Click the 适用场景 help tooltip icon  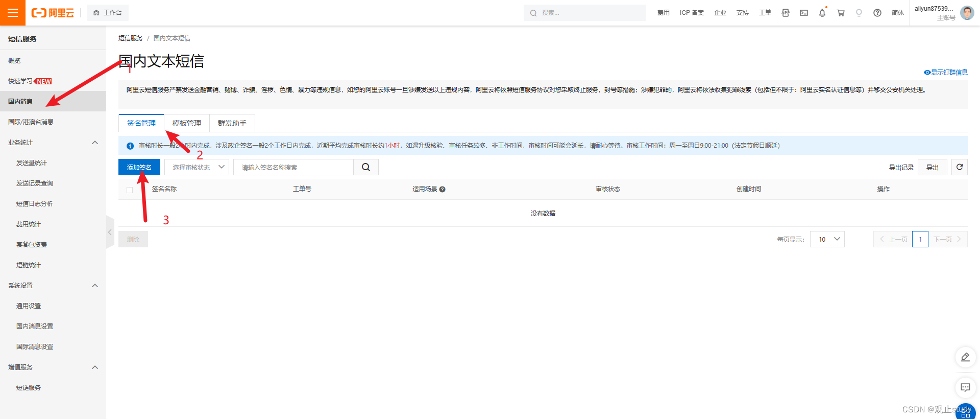pyautogui.click(x=443, y=189)
